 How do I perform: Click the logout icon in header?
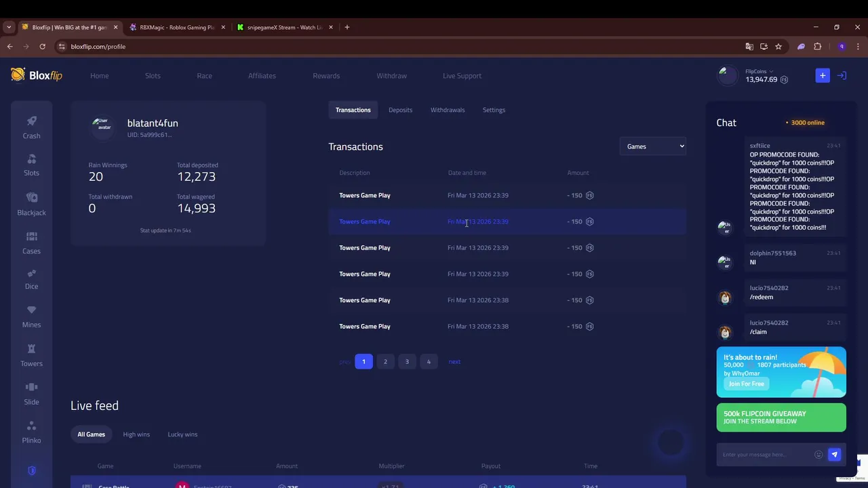point(842,75)
